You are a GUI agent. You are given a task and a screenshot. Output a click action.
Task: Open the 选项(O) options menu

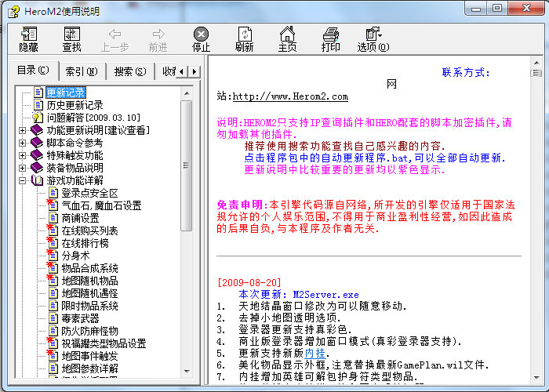373,39
